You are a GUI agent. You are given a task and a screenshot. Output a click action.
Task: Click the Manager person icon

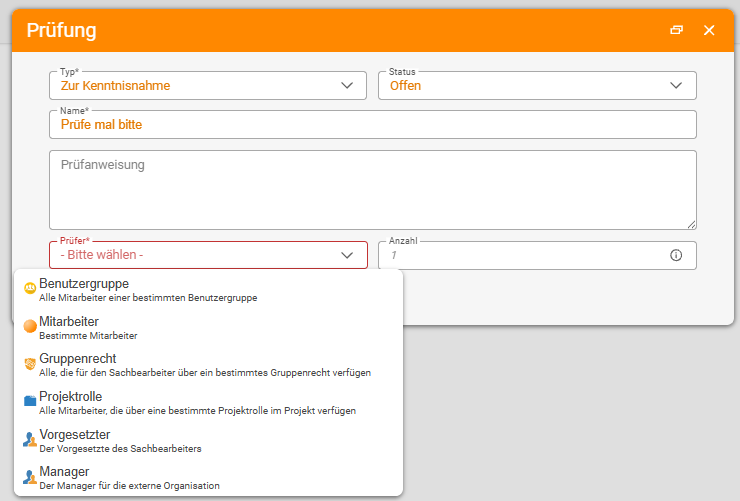pyautogui.click(x=30, y=477)
